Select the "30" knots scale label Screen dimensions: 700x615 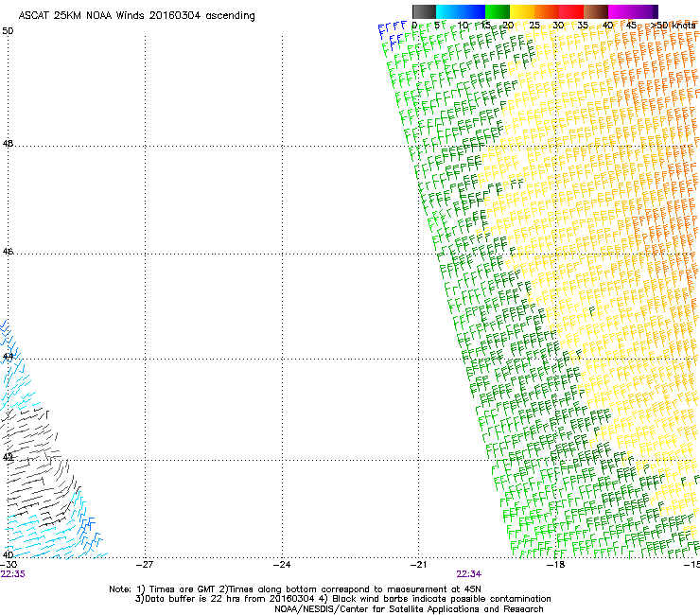(558, 26)
